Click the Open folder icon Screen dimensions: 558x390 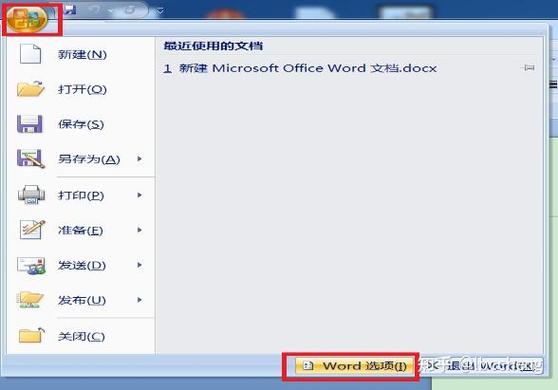[31, 89]
